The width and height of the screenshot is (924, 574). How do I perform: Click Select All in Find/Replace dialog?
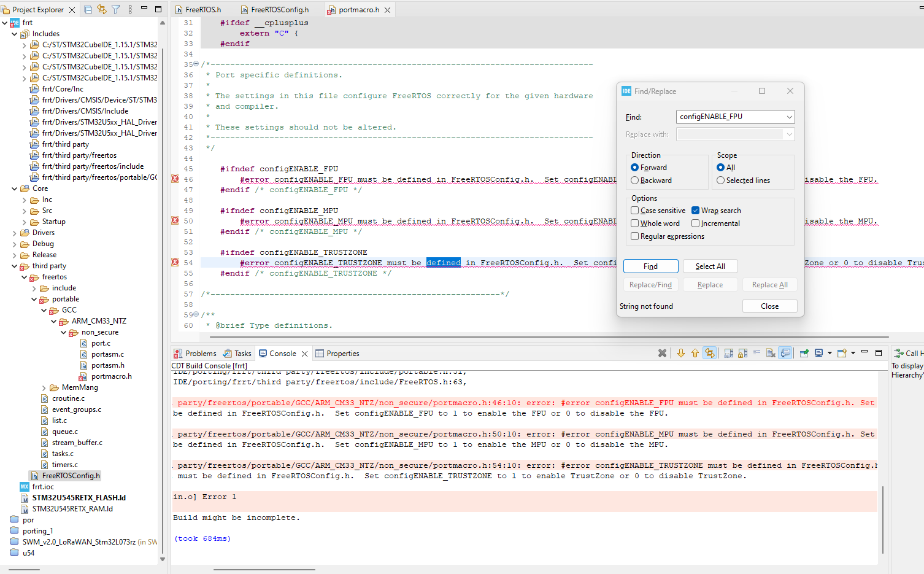click(x=710, y=266)
